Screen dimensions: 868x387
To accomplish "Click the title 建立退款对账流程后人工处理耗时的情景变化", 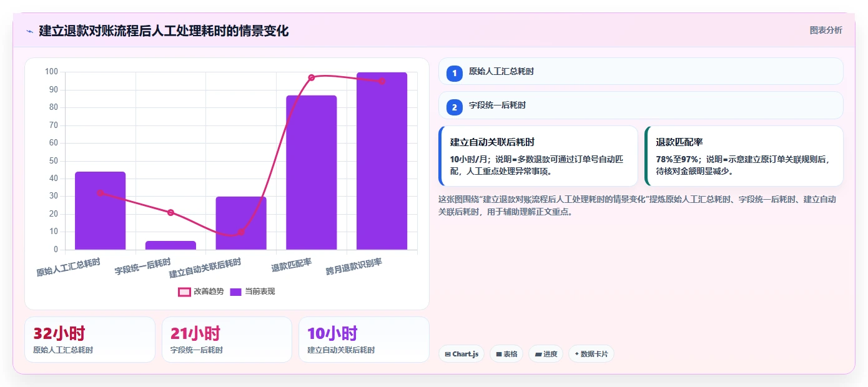I will click(164, 31).
